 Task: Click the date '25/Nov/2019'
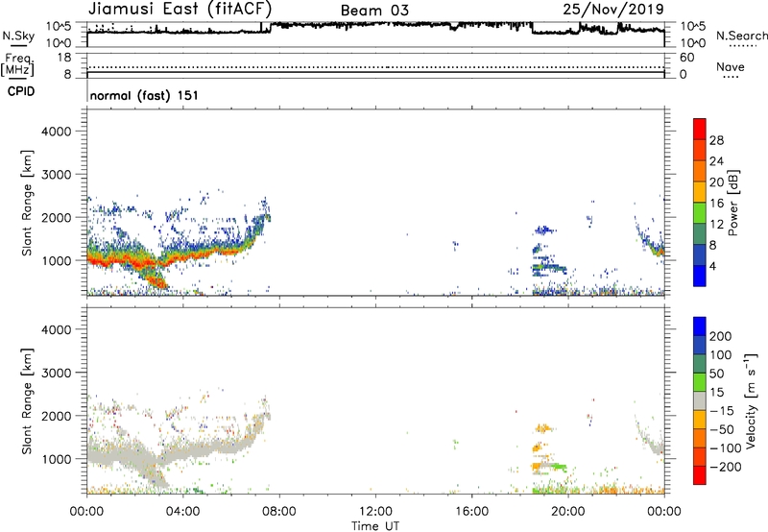(613, 9)
